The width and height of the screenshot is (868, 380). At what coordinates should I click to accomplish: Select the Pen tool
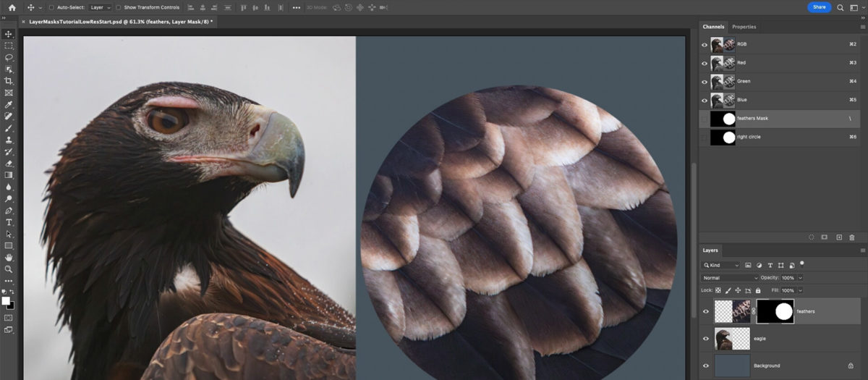[x=9, y=211]
